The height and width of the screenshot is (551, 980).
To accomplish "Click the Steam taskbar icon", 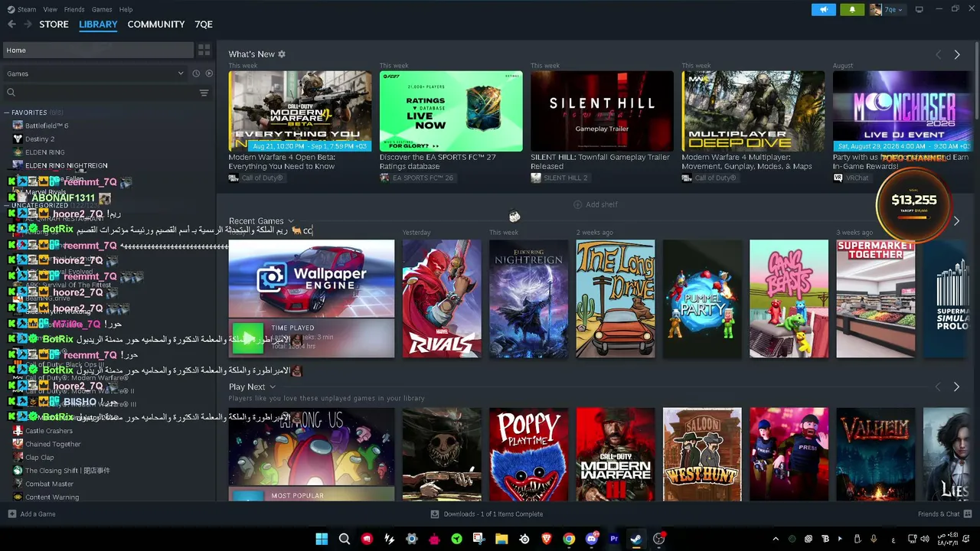I will pyautogui.click(x=636, y=539).
